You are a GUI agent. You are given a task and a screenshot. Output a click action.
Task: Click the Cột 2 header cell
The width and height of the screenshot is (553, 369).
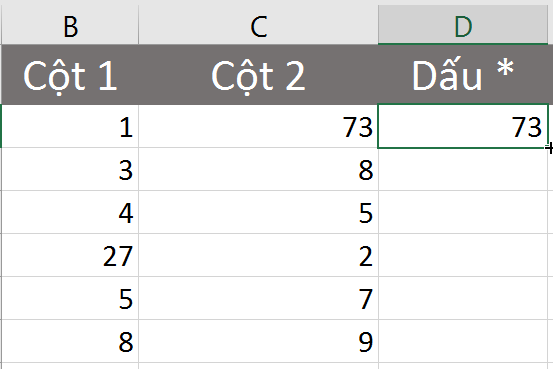259,74
